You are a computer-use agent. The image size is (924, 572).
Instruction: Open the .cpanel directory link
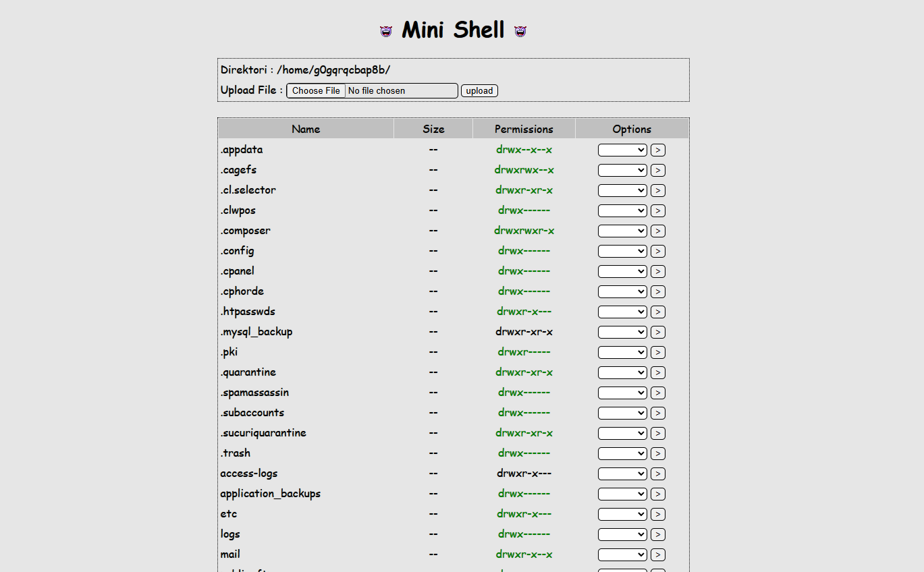coord(237,271)
